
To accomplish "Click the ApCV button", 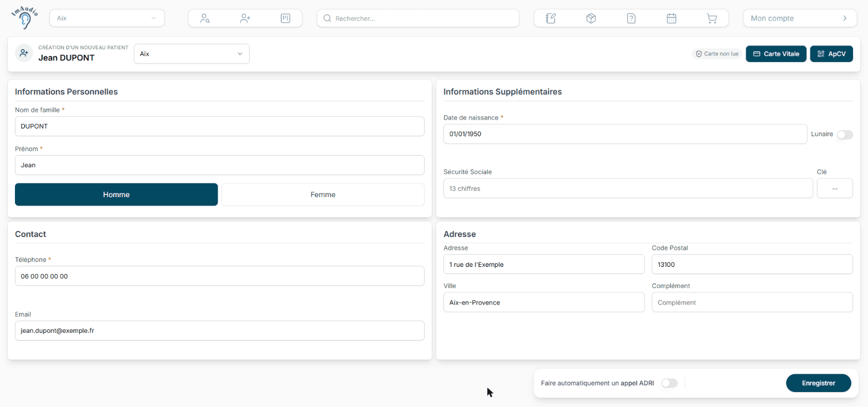I will pyautogui.click(x=831, y=54).
